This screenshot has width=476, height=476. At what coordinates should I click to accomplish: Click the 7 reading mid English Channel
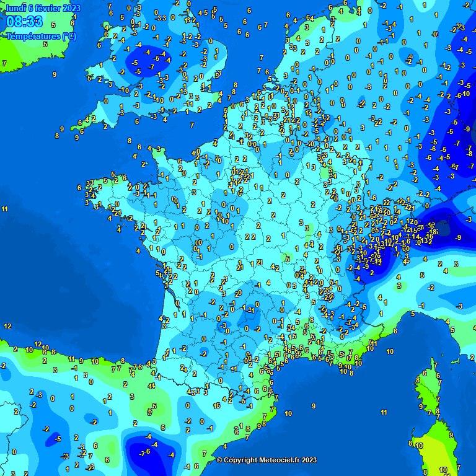click(192, 125)
